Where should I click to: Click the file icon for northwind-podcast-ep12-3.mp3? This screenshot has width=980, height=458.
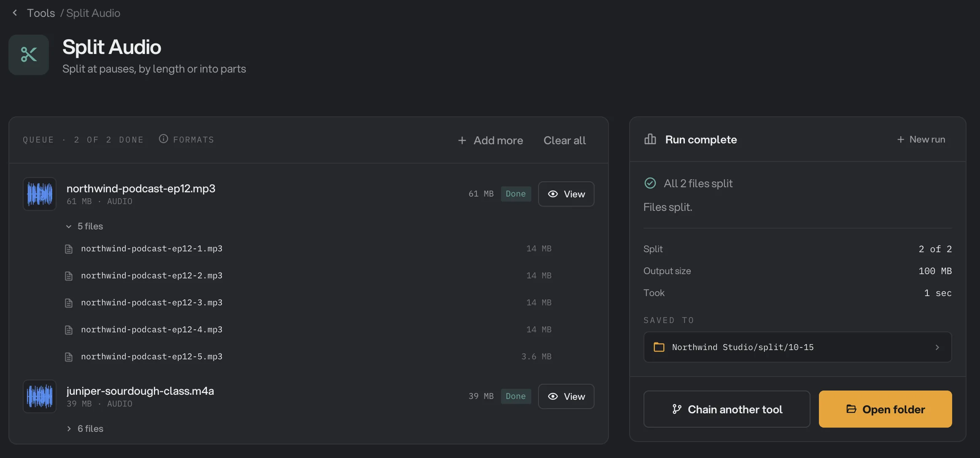[69, 303]
